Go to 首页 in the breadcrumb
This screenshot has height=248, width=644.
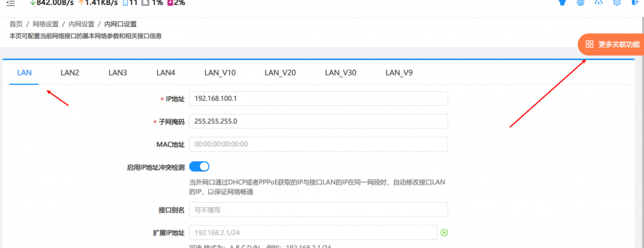point(16,24)
